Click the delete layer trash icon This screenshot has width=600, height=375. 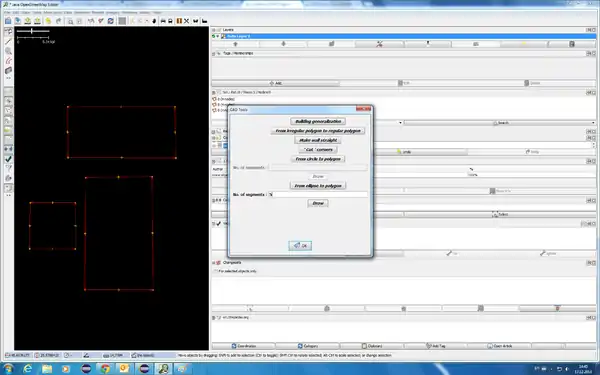(572, 44)
